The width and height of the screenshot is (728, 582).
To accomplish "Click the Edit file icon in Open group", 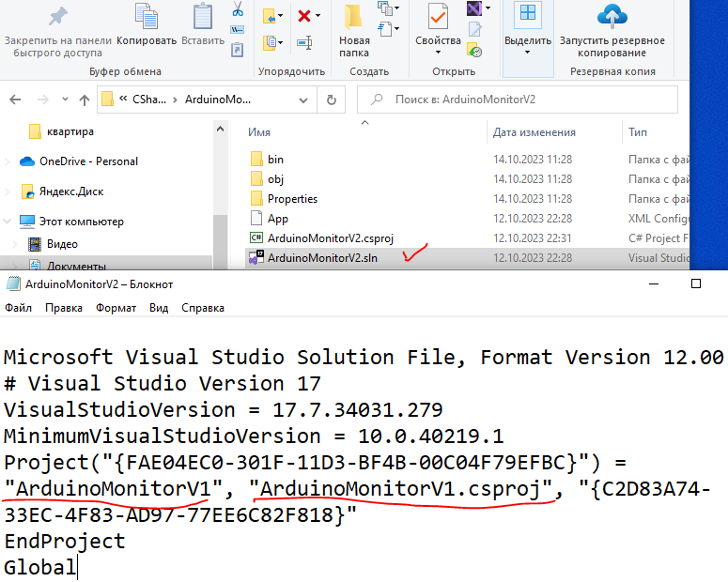I will [x=474, y=29].
